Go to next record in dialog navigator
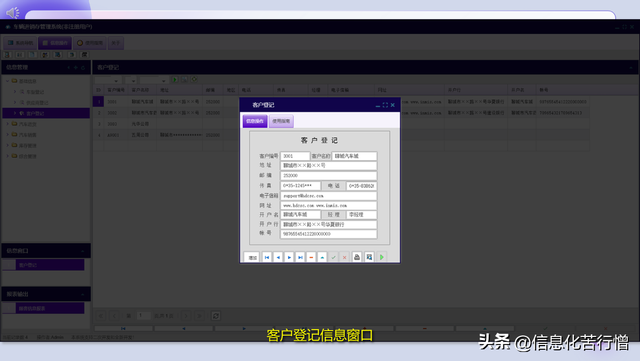Image resolution: width=640 pixels, height=361 pixels. click(x=289, y=257)
